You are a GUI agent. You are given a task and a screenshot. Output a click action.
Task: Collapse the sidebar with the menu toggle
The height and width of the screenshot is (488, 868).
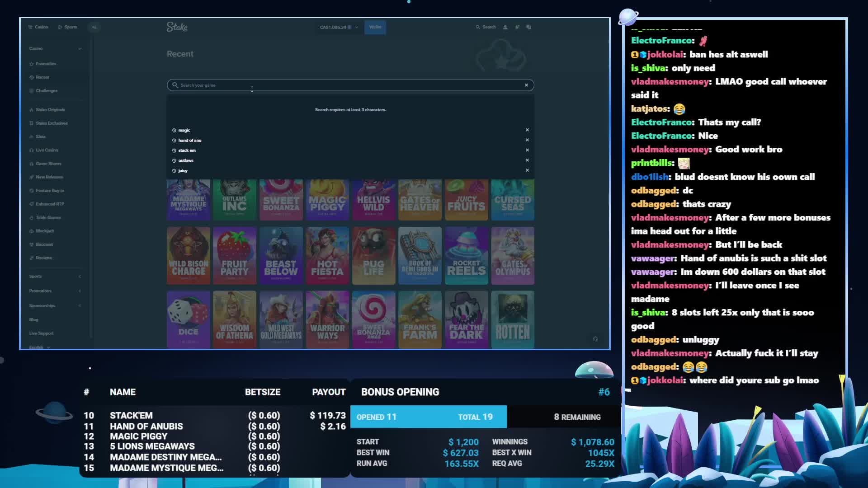tap(94, 27)
